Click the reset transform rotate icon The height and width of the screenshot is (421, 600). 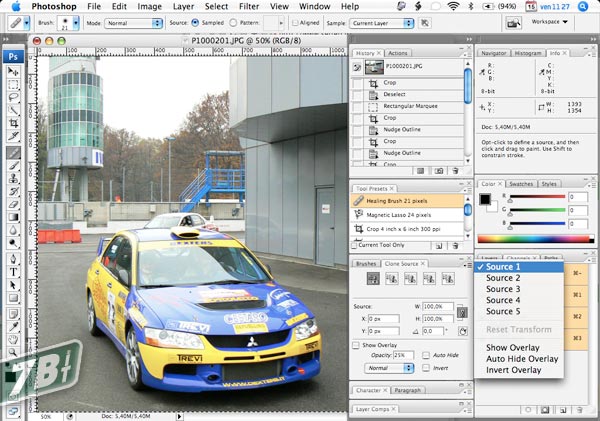point(461,331)
